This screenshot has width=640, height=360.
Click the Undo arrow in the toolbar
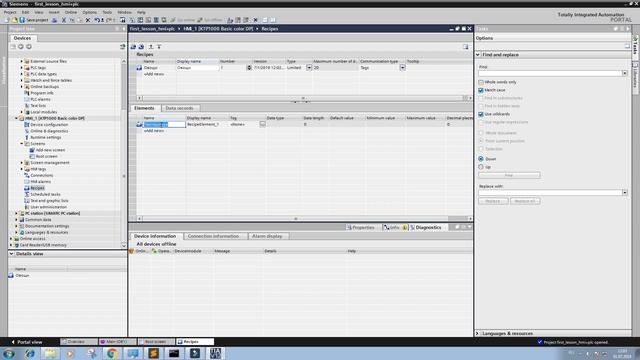click(97, 20)
